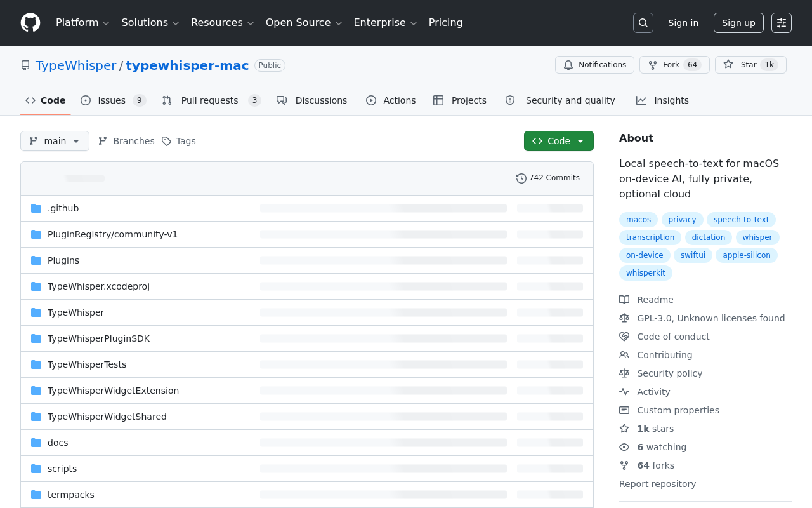
Task: Open the Actions tab
Action: [x=391, y=100]
